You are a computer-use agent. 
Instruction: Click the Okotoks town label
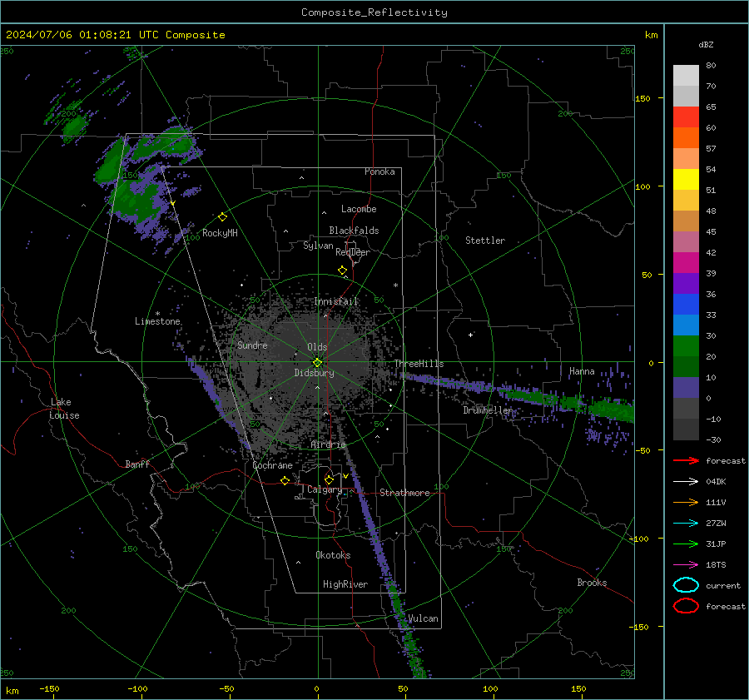(x=334, y=555)
